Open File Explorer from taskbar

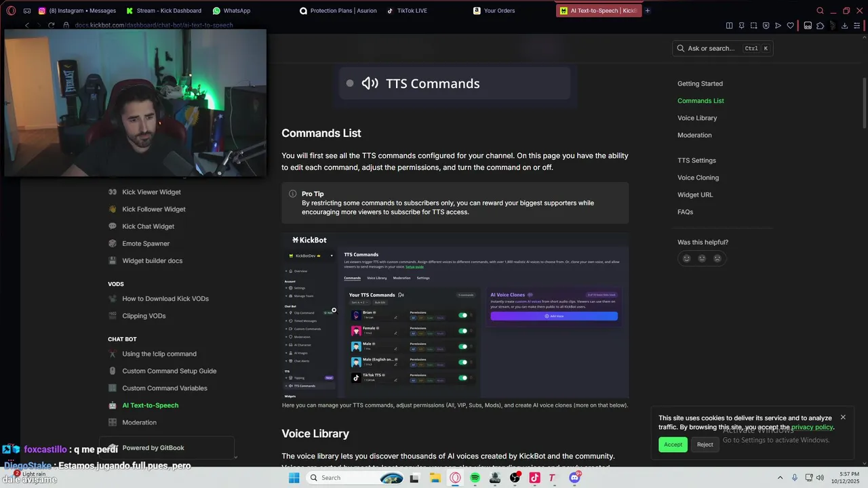pyautogui.click(x=435, y=478)
